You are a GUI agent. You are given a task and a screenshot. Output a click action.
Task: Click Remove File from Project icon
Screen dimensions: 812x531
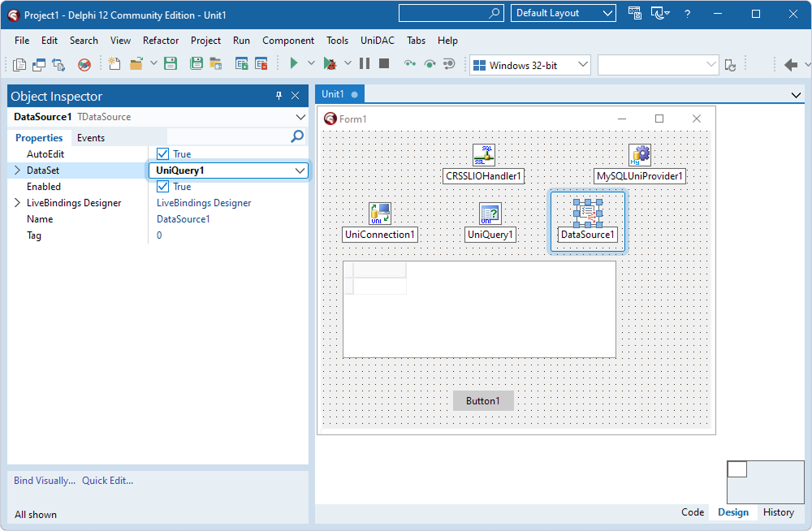coord(261,63)
